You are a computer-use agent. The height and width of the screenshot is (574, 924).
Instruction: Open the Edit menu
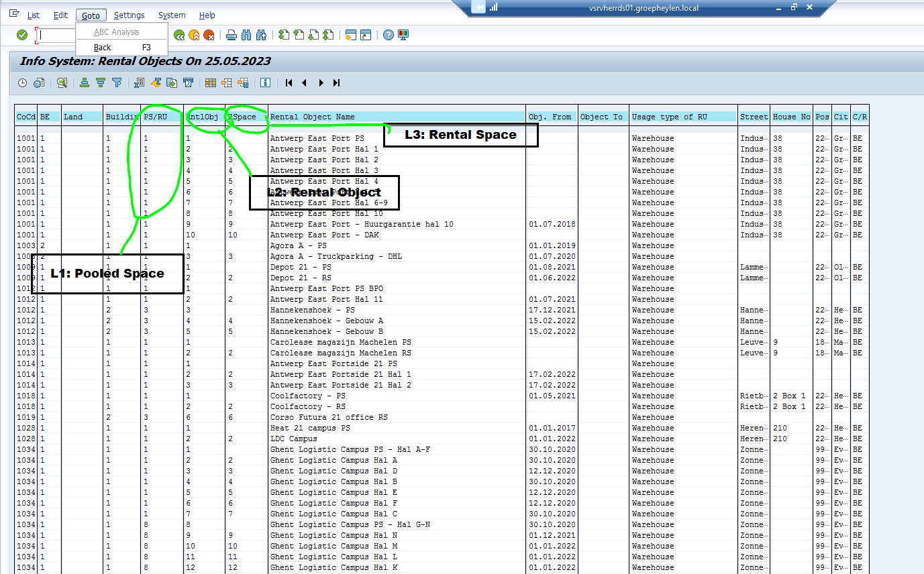61,15
